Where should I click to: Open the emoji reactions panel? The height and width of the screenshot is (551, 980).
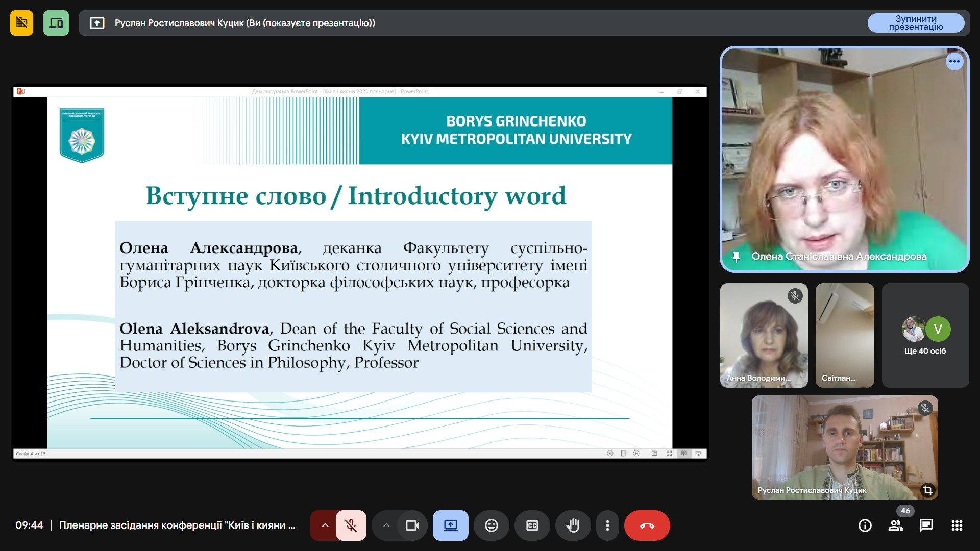coord(491,525)
